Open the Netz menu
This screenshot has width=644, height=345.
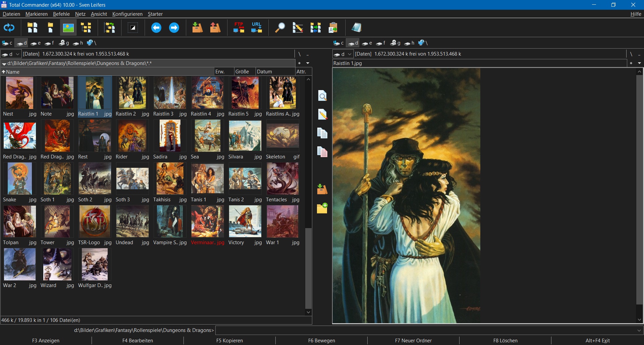(x=80, y=14)
